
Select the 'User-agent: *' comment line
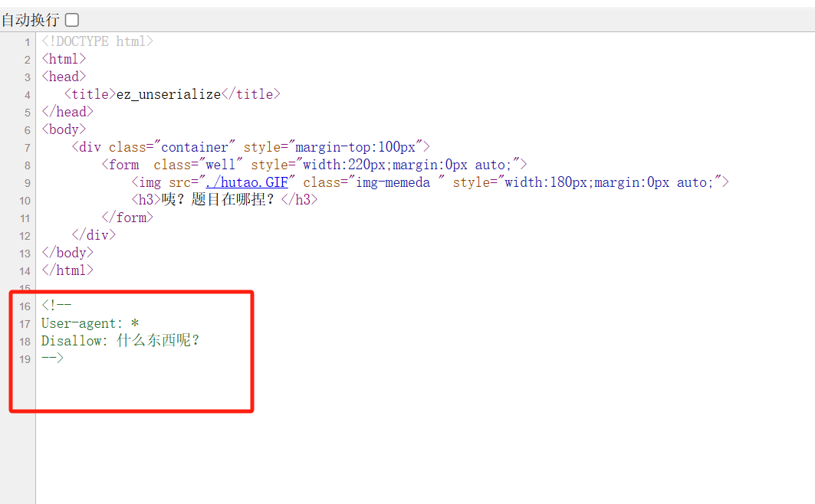[90, 323]
